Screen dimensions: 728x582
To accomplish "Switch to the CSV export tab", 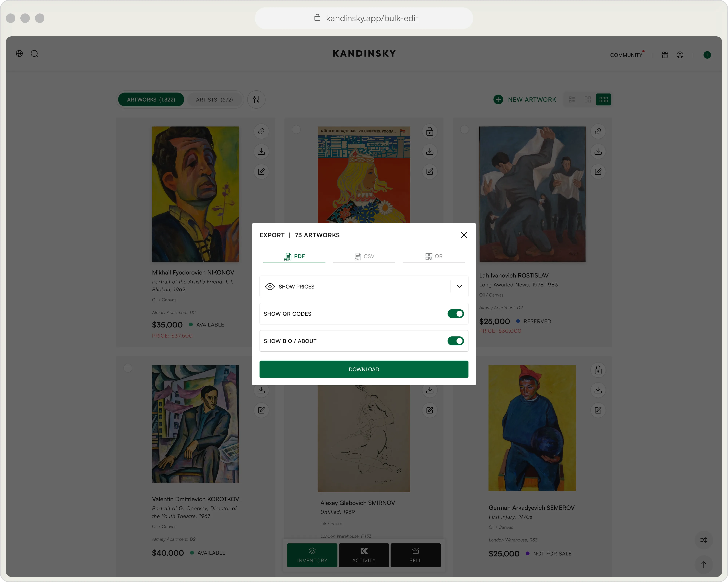I will point(364,256).
